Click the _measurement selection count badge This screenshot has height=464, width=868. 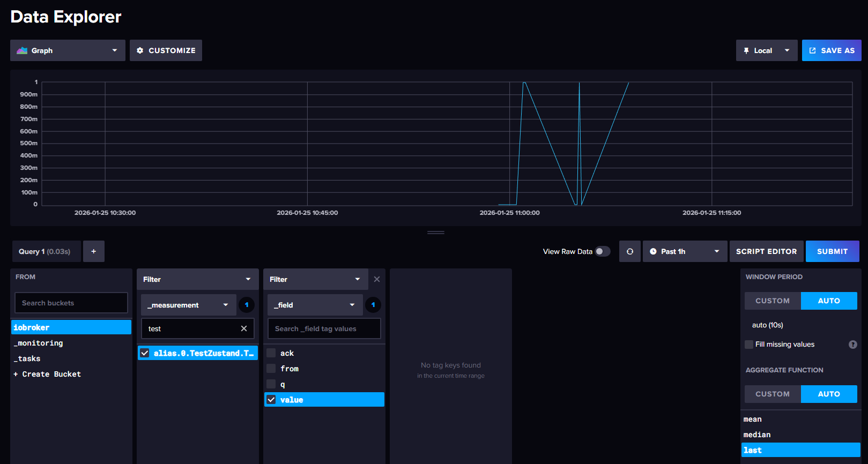[x=247, y=305]
